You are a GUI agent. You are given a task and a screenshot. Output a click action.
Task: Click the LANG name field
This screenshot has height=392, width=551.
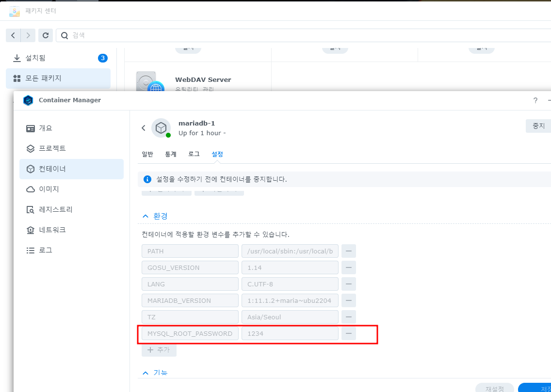click(190, 284)
